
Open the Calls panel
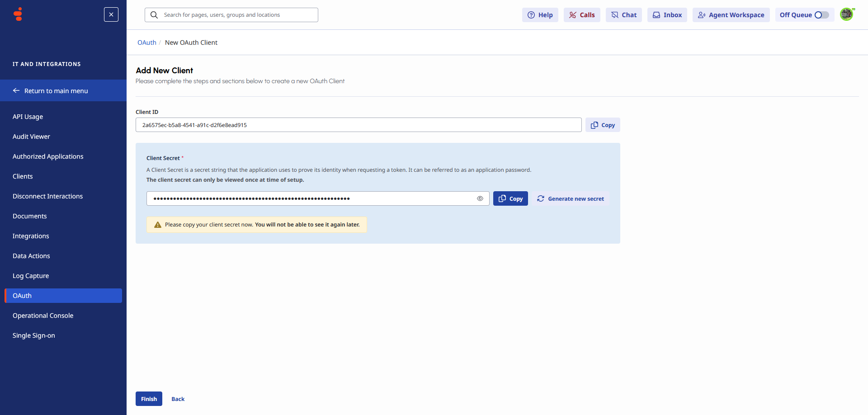(x=582, y=14)
